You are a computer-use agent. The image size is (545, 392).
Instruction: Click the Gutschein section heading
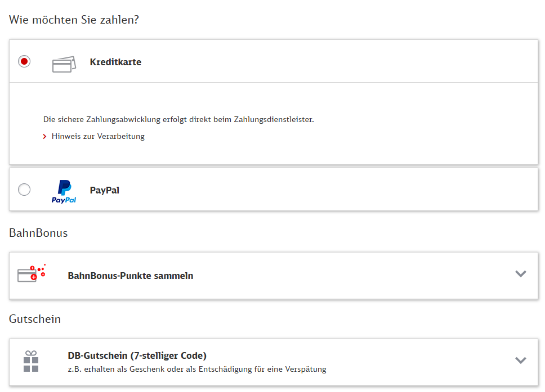point(35,319)
